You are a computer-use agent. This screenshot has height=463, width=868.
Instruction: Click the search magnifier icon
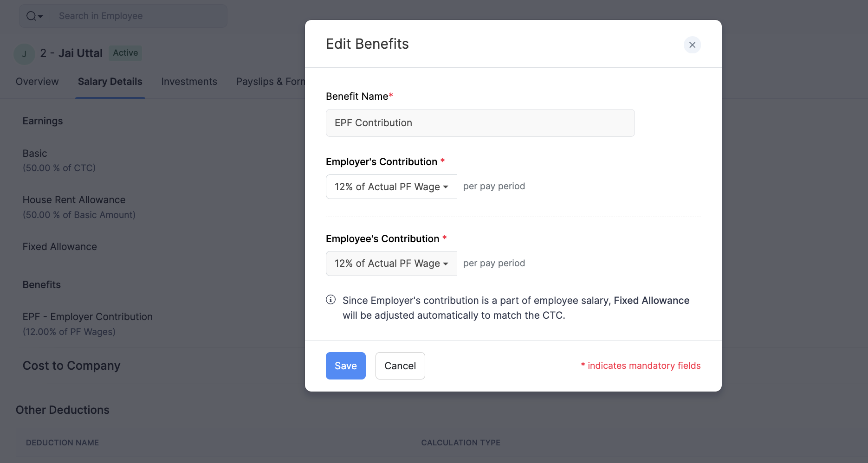point(31,16)
